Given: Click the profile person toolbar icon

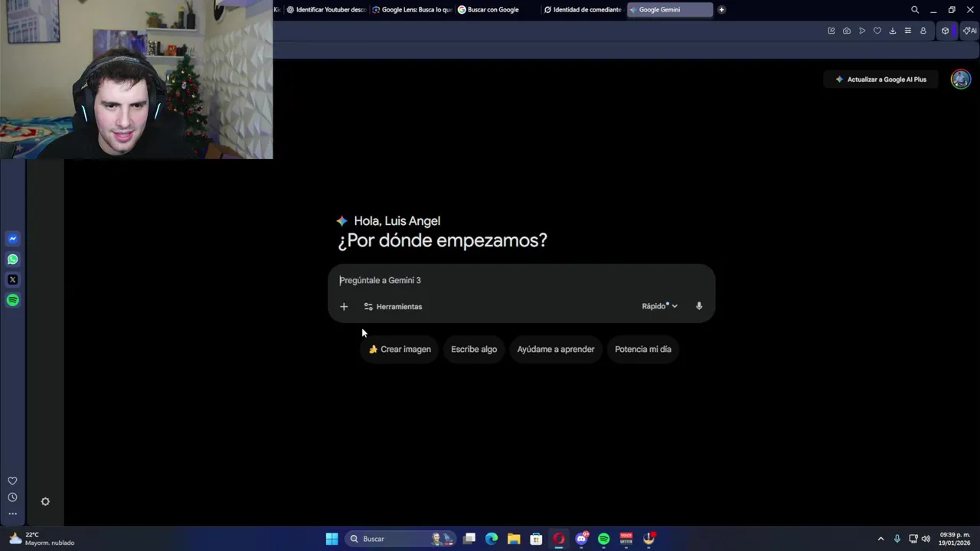Looking at the screenshot, I should (923, 31).
